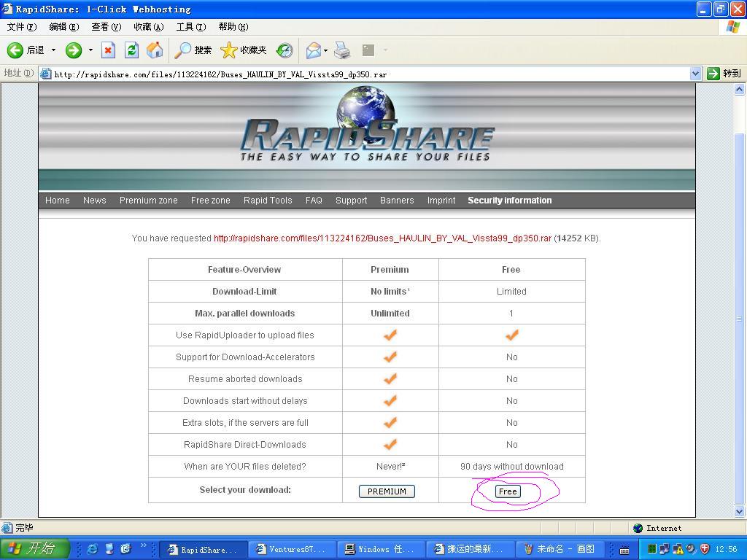Go to Home page icon
The height and width of the screenshot is (560, 747).
[x=155, y=50]
